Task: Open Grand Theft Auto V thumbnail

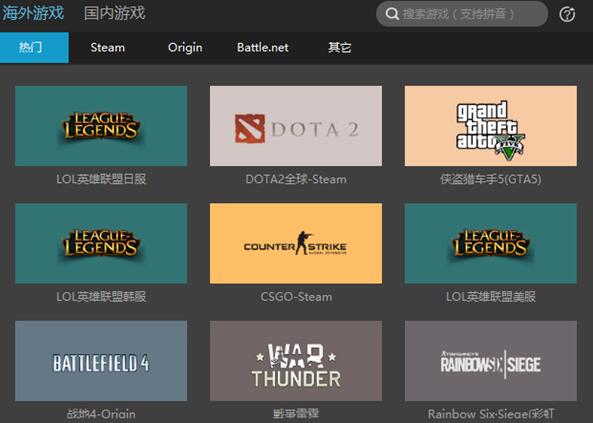Action: pos(491,126)
